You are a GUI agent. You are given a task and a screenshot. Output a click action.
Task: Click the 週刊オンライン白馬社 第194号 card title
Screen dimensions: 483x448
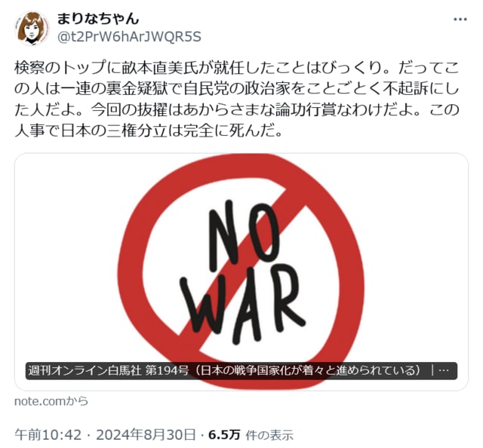[x=231, y=371]
